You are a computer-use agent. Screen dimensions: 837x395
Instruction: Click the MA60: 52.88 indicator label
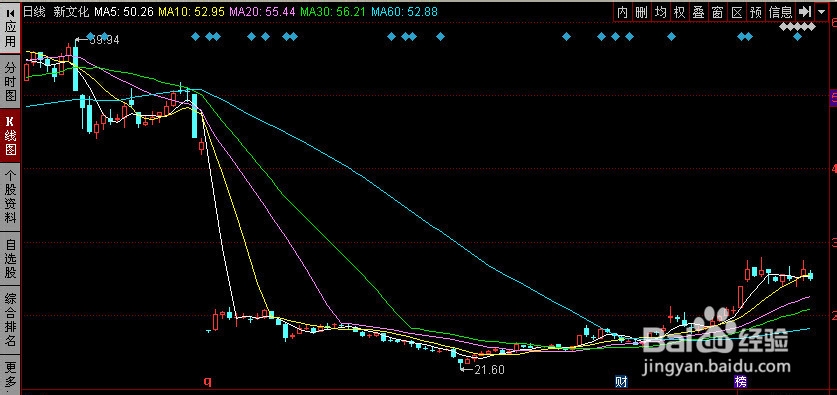404,11
